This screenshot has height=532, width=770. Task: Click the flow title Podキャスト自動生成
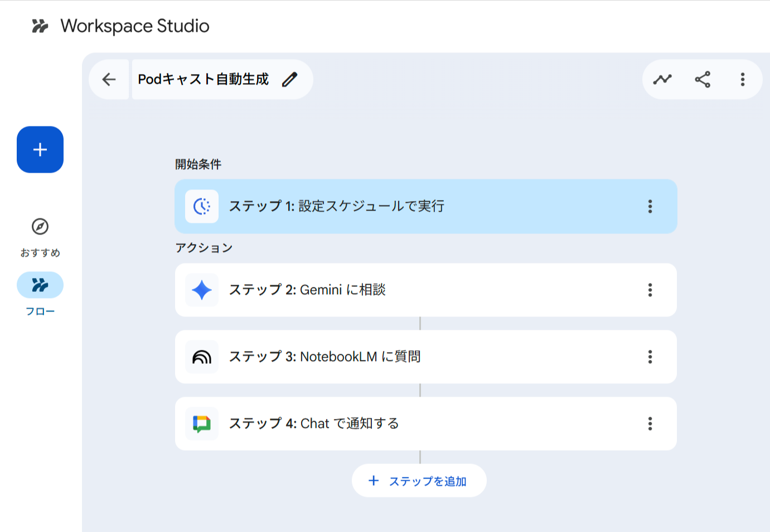click(x=203, y=80)
